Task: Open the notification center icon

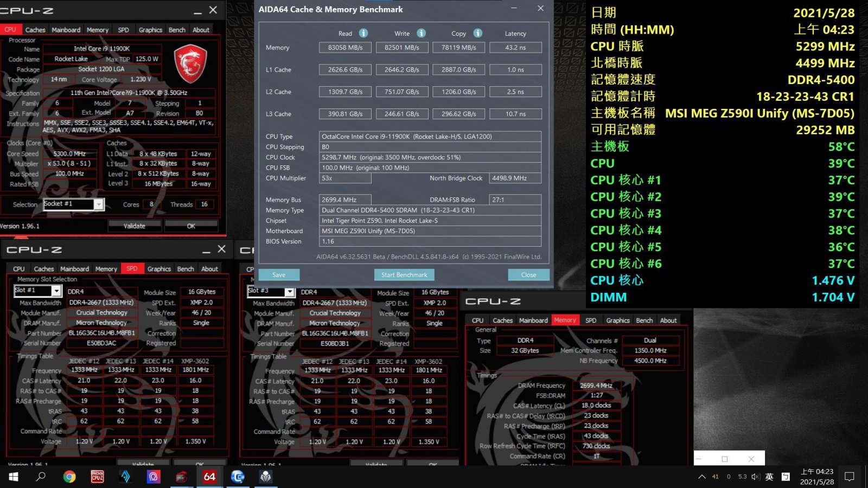Action: pos(850,477)
